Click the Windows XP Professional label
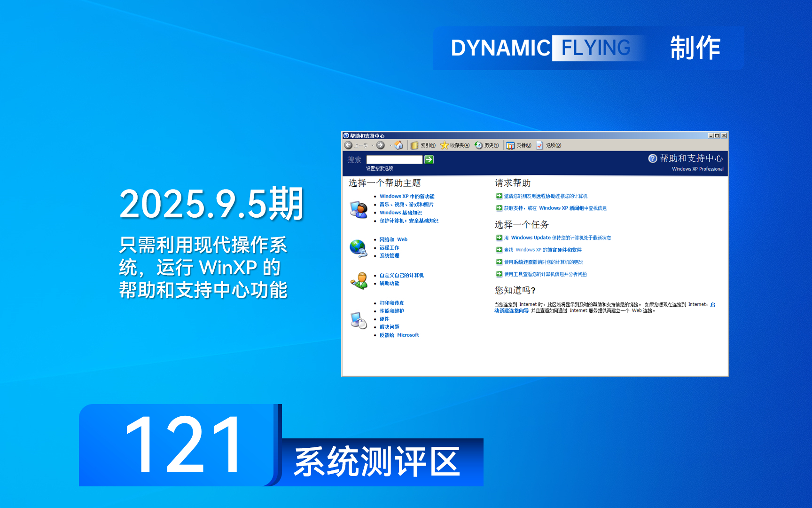812x508 pixels. [697, 169]
